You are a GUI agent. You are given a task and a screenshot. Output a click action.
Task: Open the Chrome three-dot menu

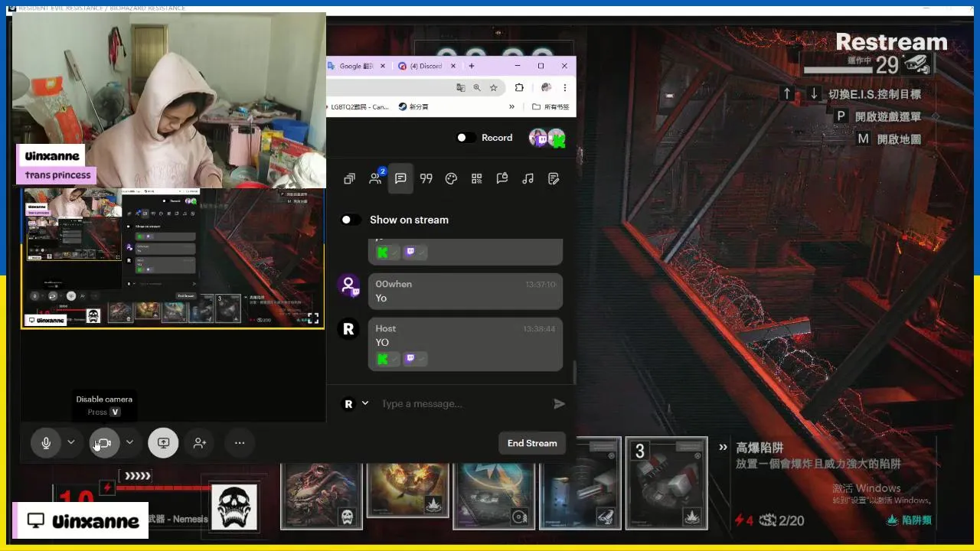564,87
